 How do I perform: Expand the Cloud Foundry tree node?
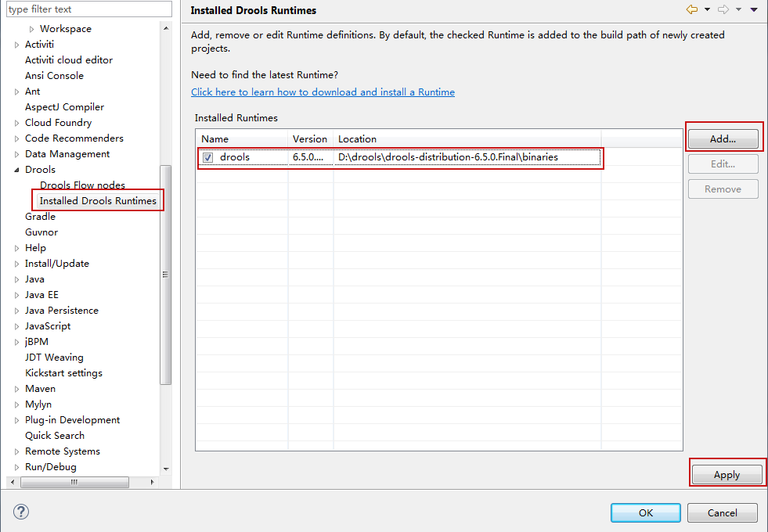[17, 123]
